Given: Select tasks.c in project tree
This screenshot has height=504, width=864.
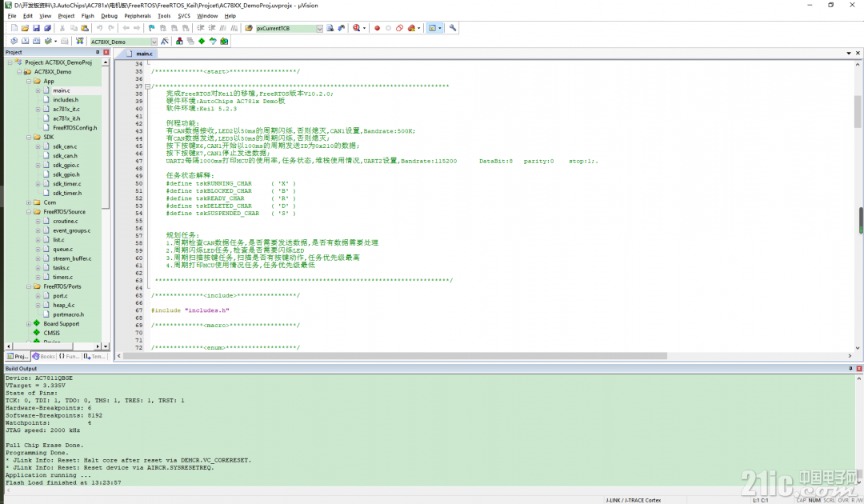Looking at the screenshot, I should [61, 268].
